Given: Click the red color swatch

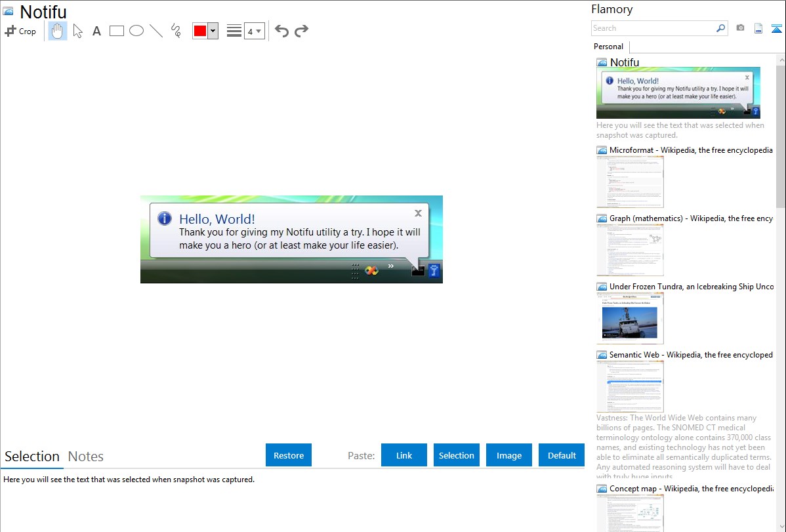Looking at the screenshot, I should click(200, 31).
